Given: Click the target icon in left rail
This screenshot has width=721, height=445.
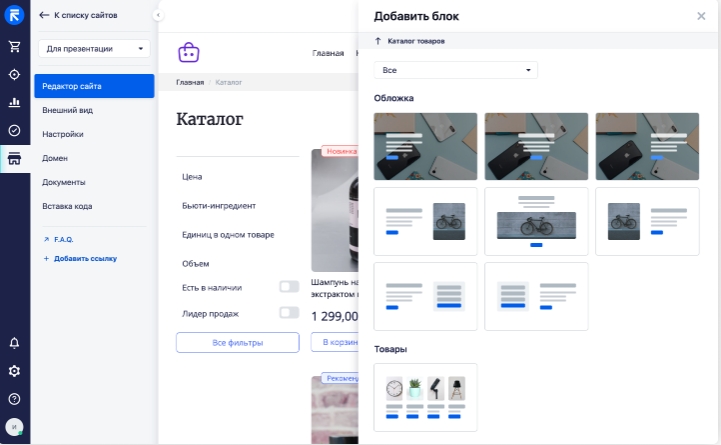Looking at the screenshot, I should click(14, 74).
